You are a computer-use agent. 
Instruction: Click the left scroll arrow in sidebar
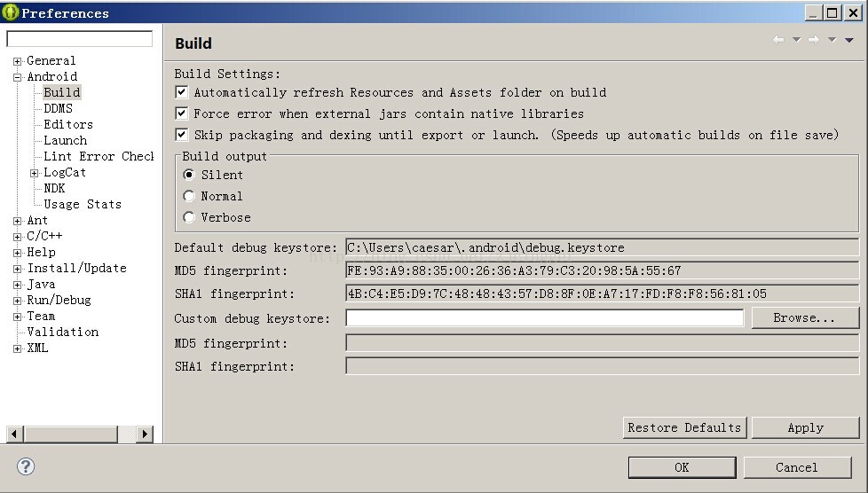point(14,434)
